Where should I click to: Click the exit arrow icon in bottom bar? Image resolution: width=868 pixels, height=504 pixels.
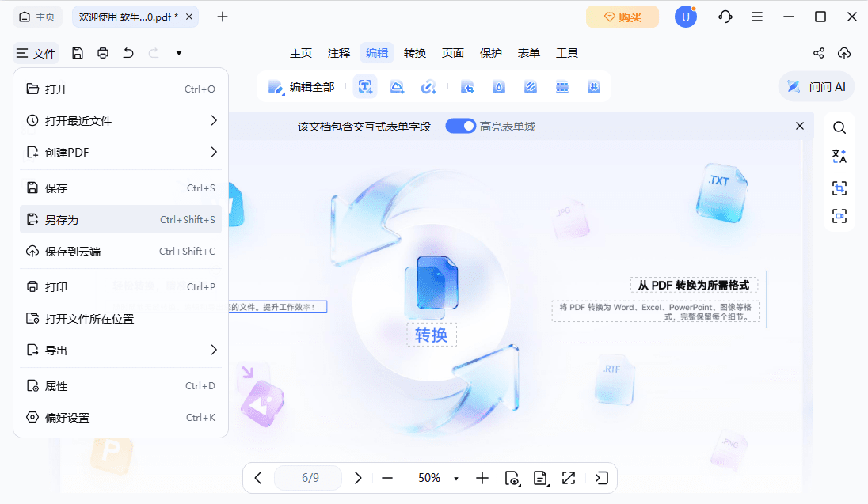602,477
